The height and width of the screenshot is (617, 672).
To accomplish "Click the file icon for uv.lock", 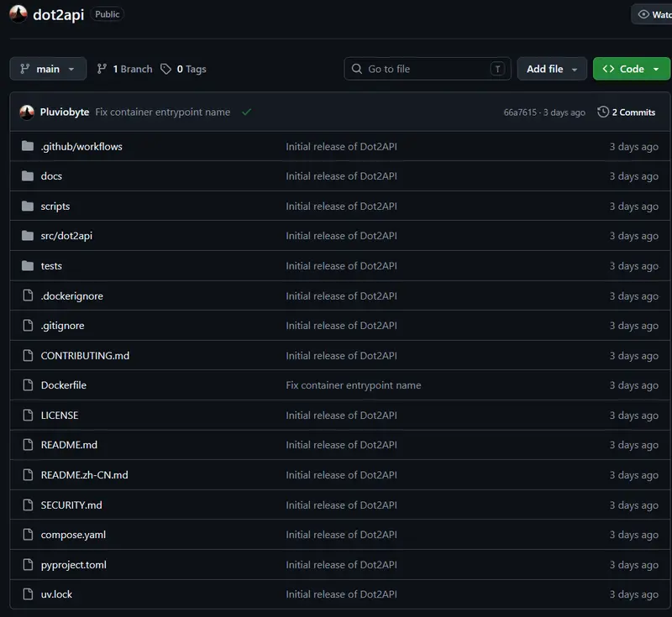I will (28, 594).
